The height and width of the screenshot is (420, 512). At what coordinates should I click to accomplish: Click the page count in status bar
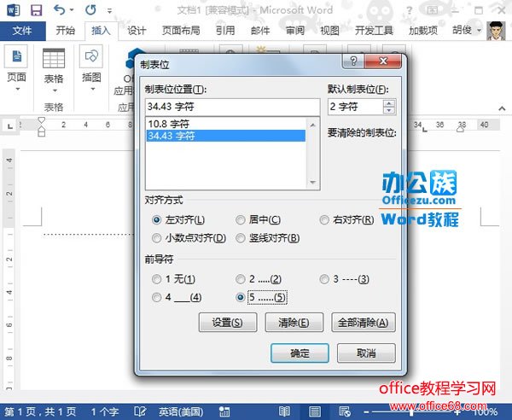[40, 411]
